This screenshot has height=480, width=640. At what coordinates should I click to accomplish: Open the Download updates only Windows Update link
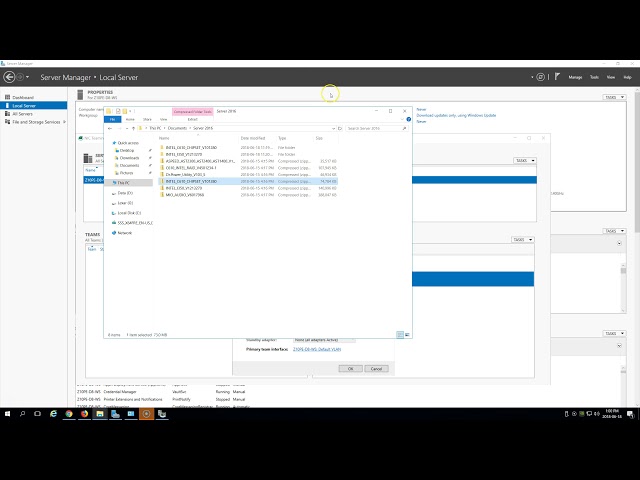(x=456, y=116)
